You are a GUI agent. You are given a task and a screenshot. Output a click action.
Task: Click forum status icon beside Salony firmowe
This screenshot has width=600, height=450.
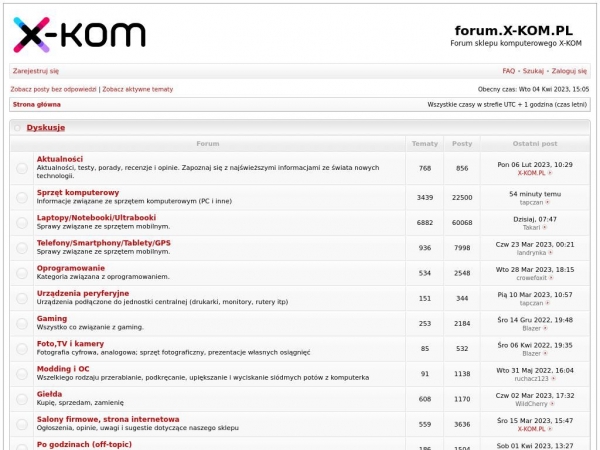tap(22, 424)
